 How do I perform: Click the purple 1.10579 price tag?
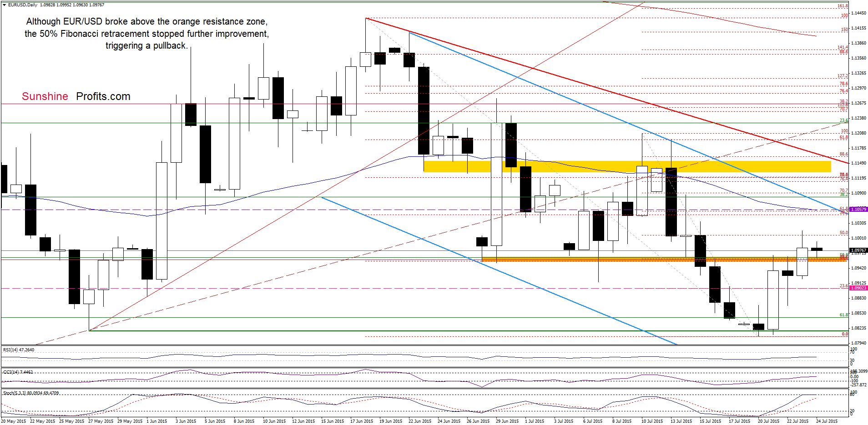858,210
